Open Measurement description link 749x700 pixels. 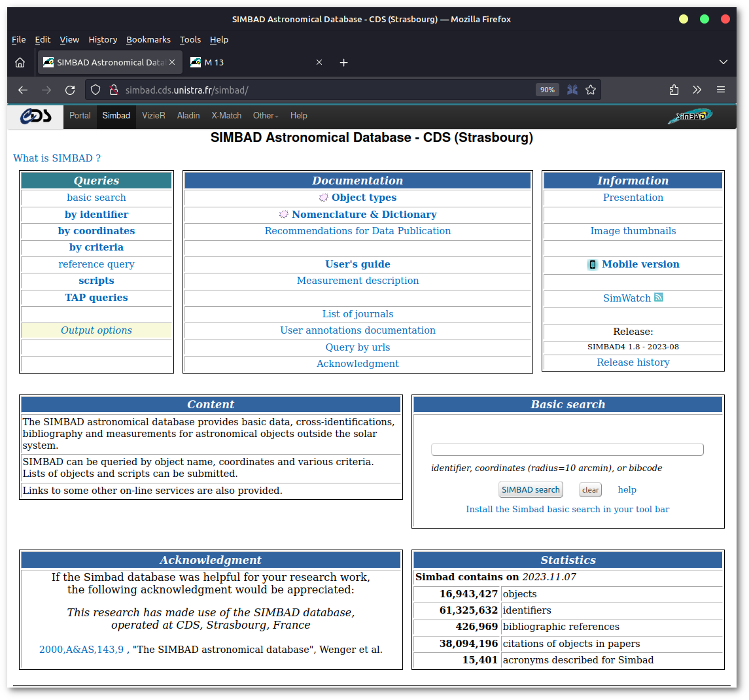[358, 281]
